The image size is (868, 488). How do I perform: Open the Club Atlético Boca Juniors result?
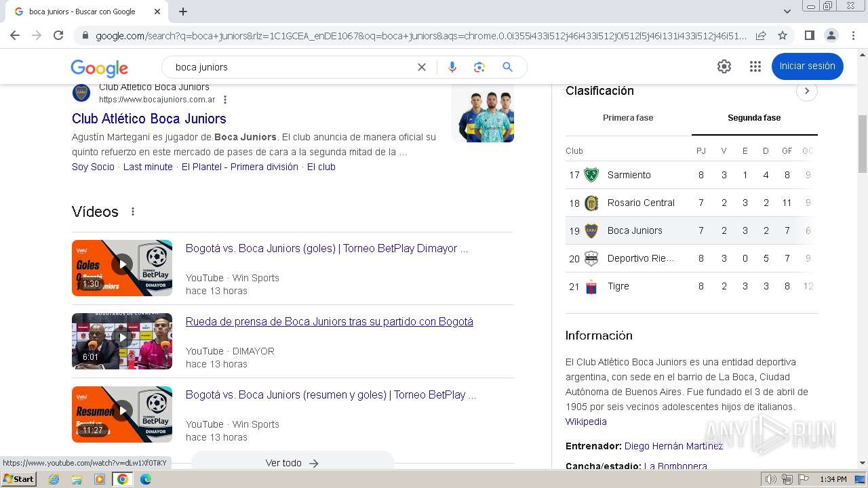(x=149, y=119)
